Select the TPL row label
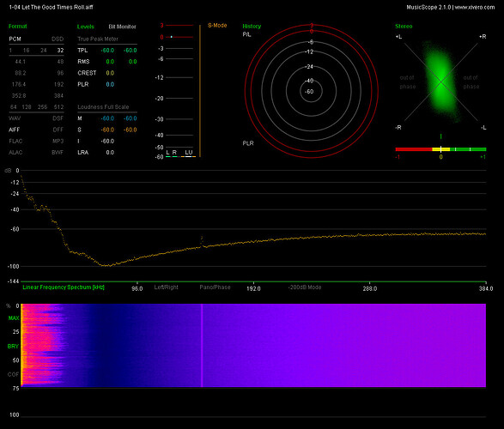504x429 pixels. click(82, 51)
